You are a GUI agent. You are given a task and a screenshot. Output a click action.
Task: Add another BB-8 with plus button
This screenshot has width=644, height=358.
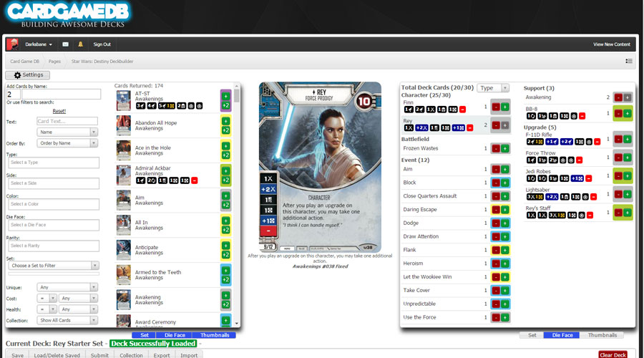[628, 113]
